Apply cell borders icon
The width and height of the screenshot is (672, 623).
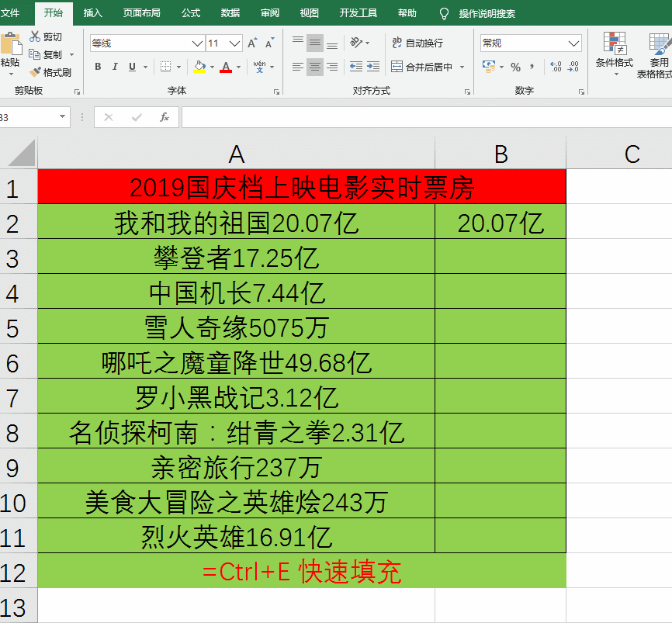[x=165, y=67]
